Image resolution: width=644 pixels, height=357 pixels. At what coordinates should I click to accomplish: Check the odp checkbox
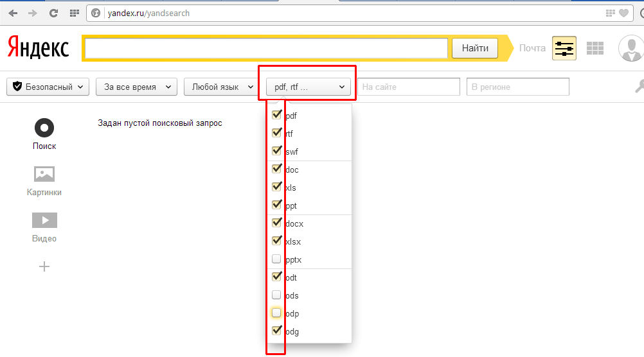pyautogui.click(x=276, y=313)
